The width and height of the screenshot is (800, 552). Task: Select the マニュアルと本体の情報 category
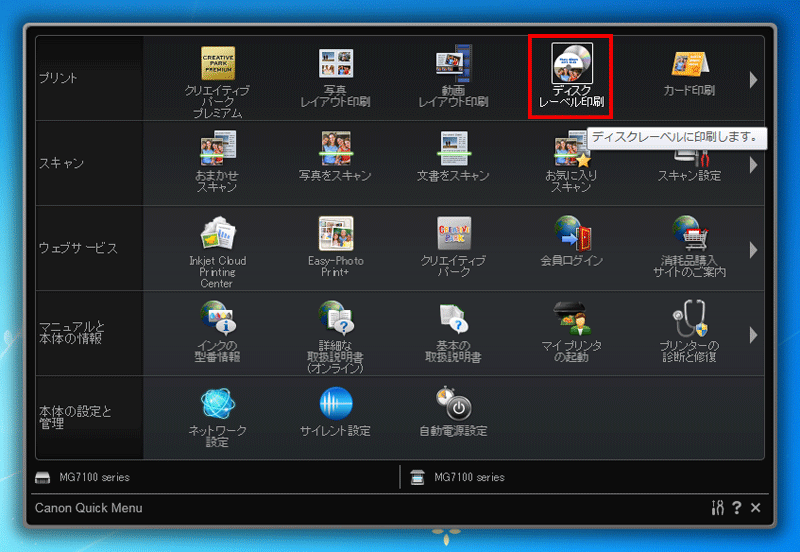(89, 333)
